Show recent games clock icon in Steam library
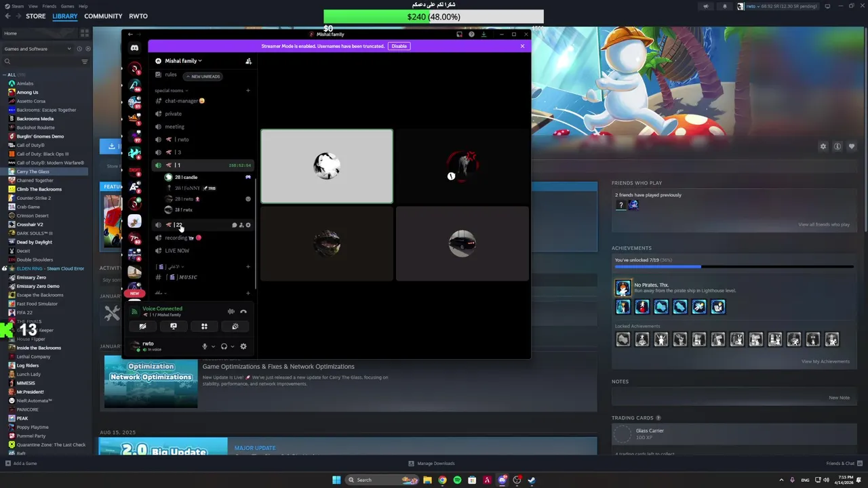The width and height of the screenshot is (868, 488). coord(79,49)
